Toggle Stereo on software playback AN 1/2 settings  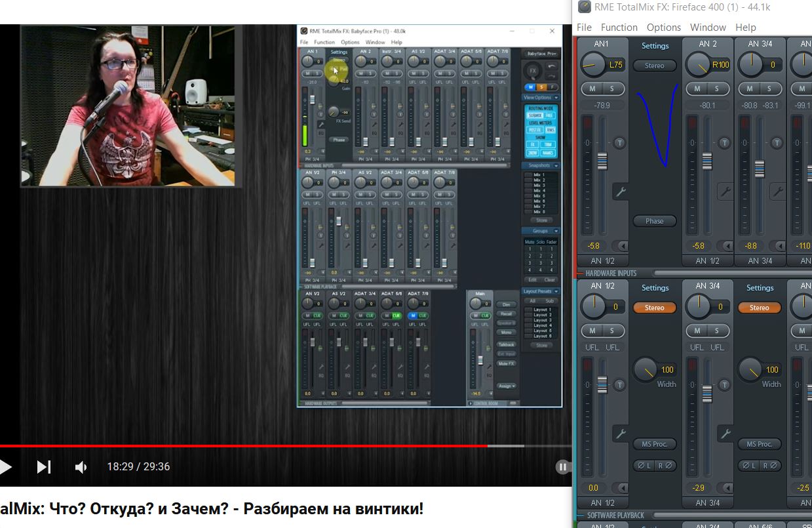[x=654, y=308]
